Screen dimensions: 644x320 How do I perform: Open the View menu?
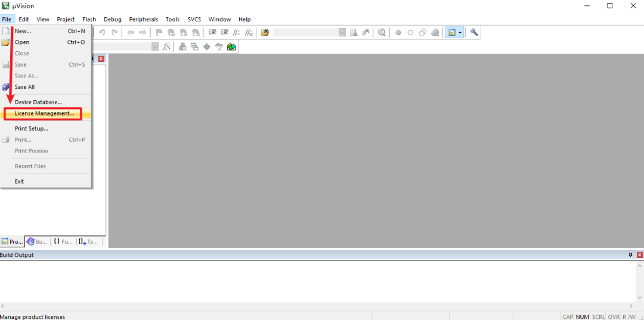point(43,19)
